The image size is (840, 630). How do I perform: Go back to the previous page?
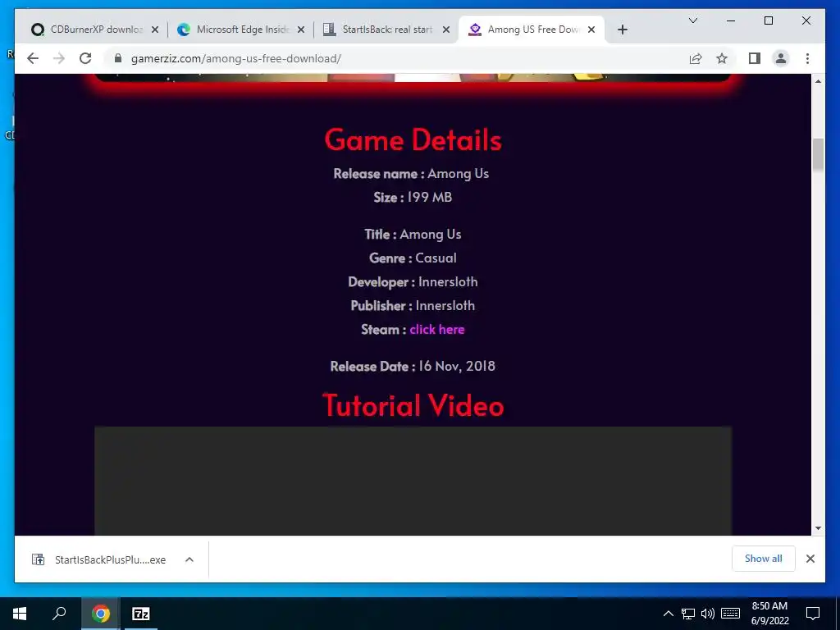point(33,58)
